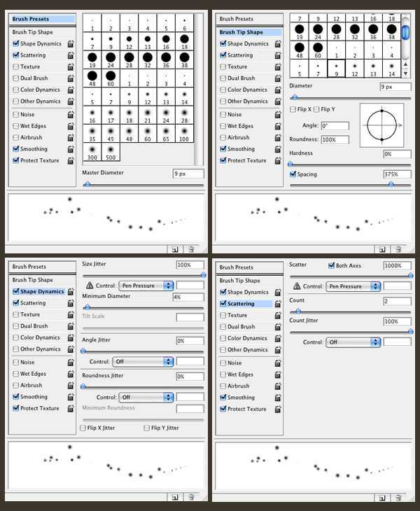Click the Hardness percentage input field
Viewport: 420px width, 511px height.
(396, 153)
